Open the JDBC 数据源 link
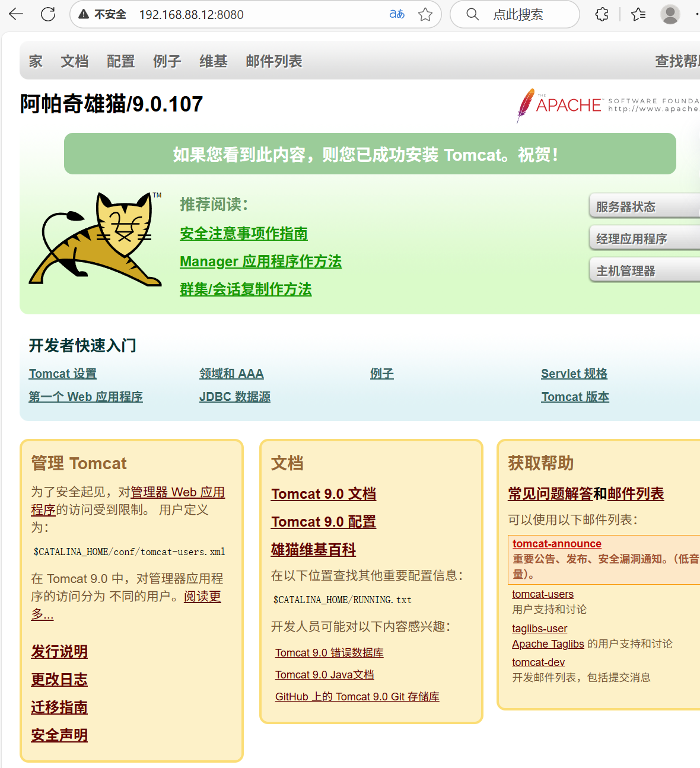The image size is (700, 768). (235, 397)
